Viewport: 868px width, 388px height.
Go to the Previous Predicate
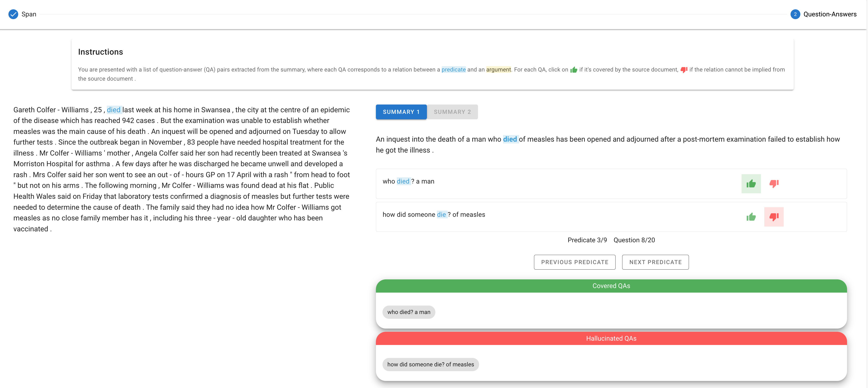pyautogui.click(x=575, y=262)
